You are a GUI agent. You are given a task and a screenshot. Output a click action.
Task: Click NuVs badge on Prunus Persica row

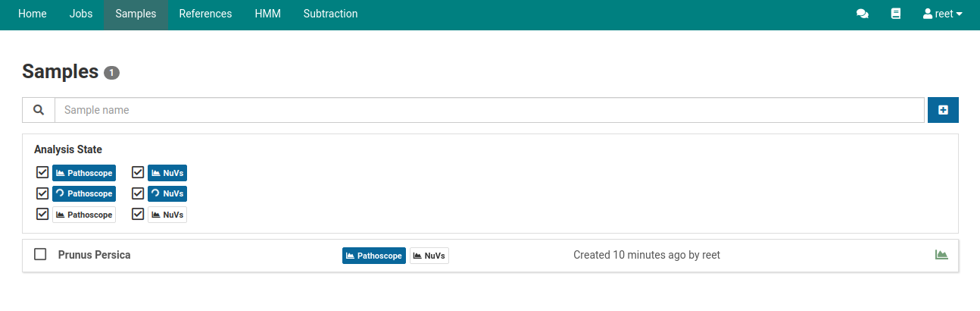(x=429, y=256)
